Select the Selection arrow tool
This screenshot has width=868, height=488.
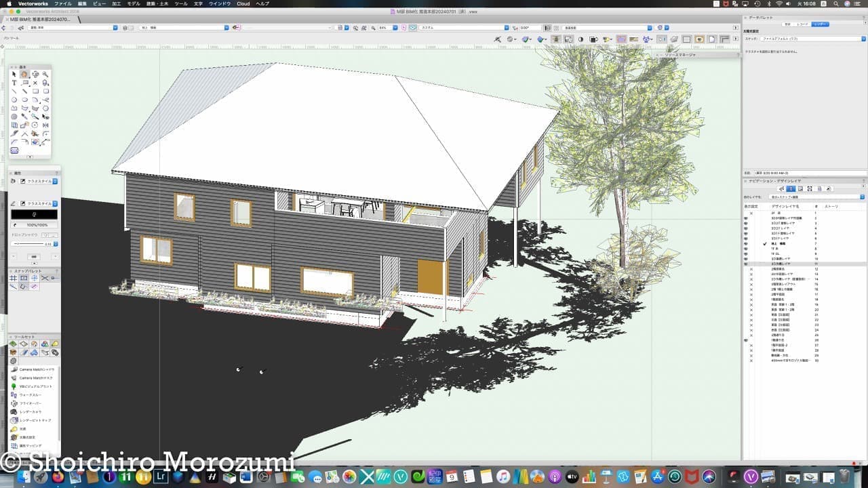(x=14, y=75)
